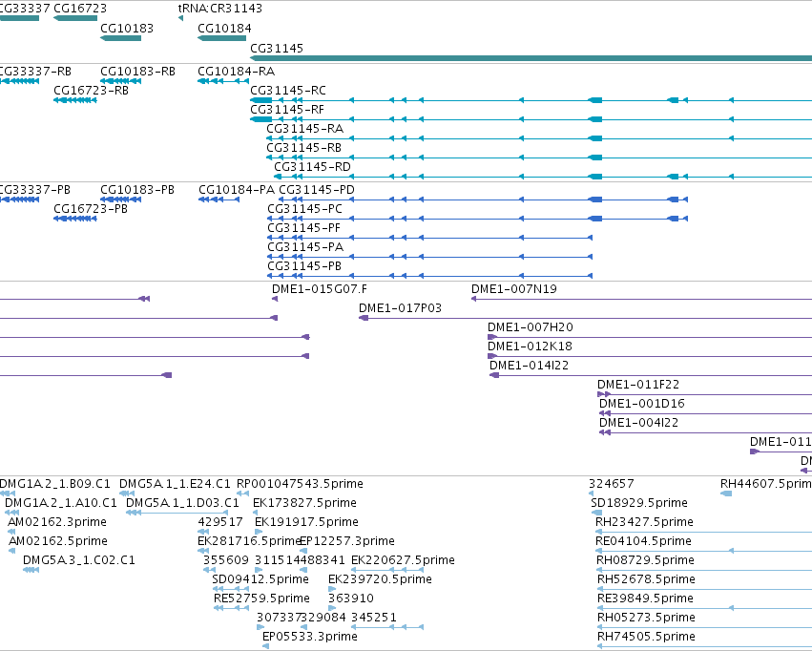Click the DME1-004I22 clone label
Image resolution: width=812 pixels, height=651 pixels.
(639, 423)
